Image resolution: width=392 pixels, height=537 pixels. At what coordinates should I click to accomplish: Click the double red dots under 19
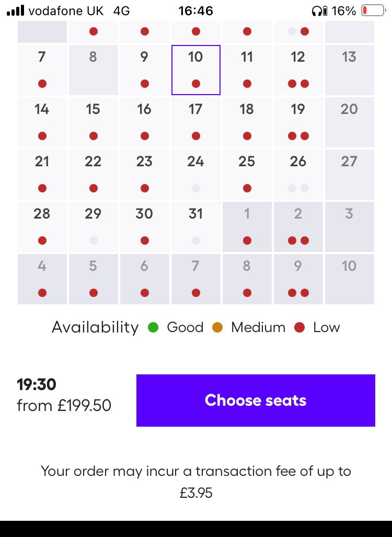pos(298,136)
